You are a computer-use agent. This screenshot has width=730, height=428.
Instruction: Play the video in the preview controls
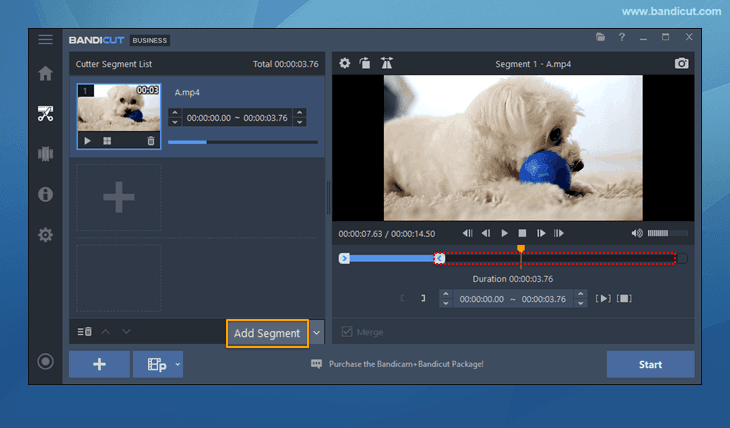505,233
